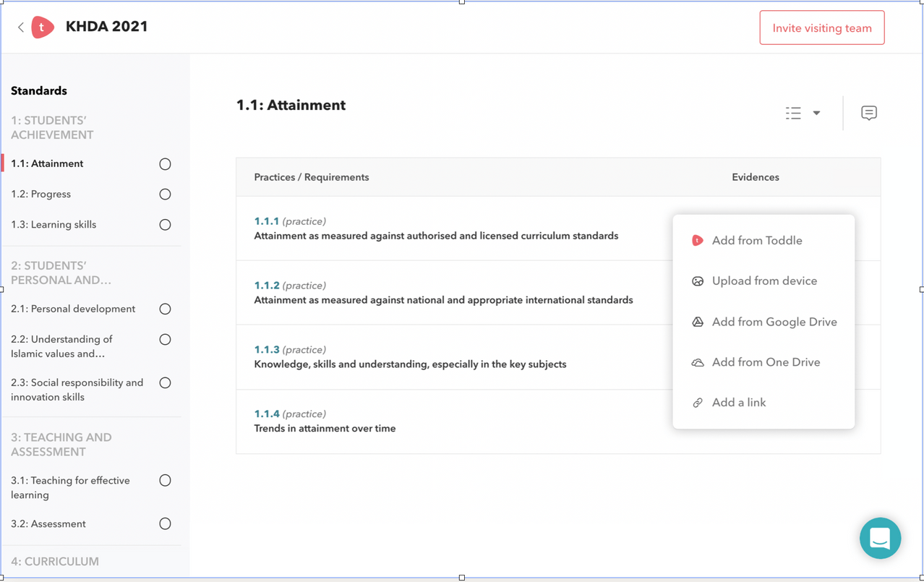Select 2.1: Personal development in sidebar
Image resolution: width=924 pixels, height=582 pixels.
[73, 309]
